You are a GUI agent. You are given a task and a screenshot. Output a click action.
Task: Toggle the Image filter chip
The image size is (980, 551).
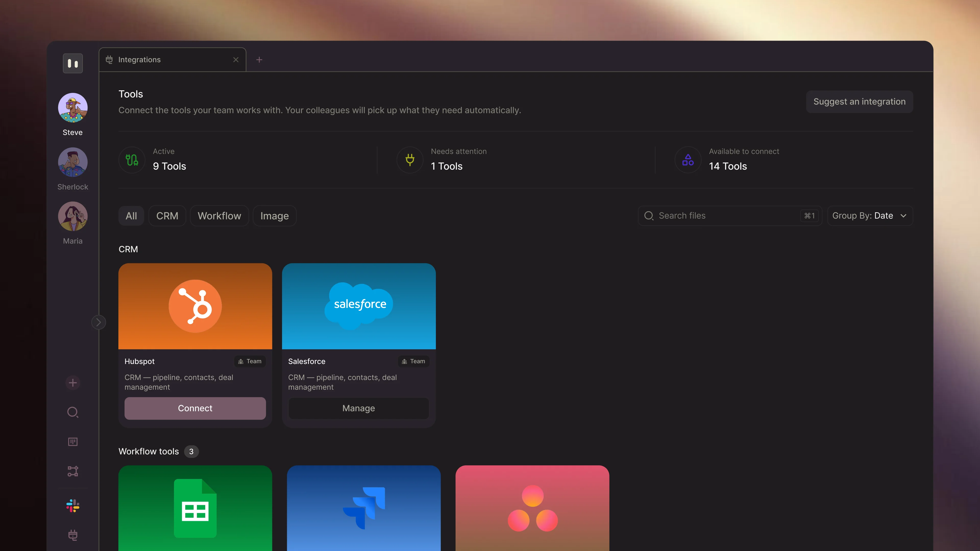274,216
